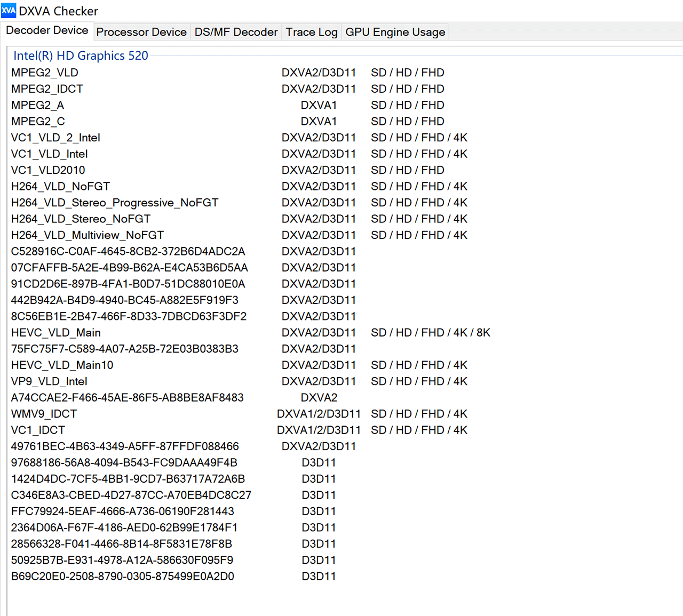Select GUID 1424D4DC-7CF5-4BB1-9CD7-B63717A72A6B
This screenshot has width=683, height=616.
(128, 479)
